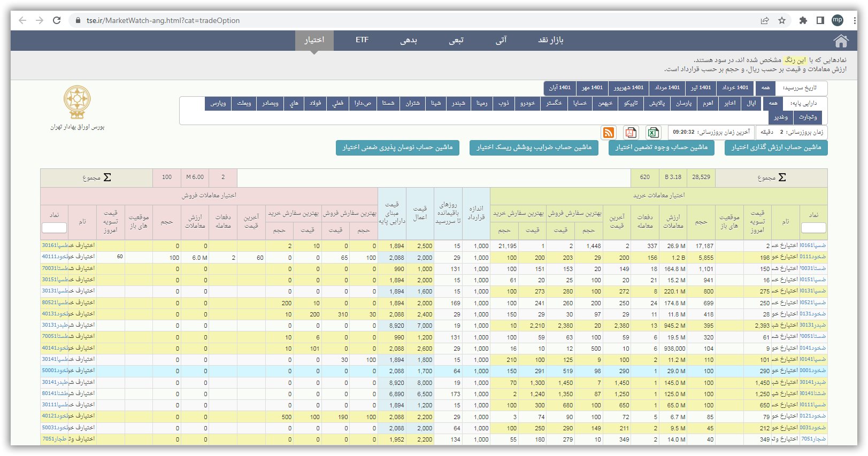Open put option symbol طسپا30161

coord(55,245)
